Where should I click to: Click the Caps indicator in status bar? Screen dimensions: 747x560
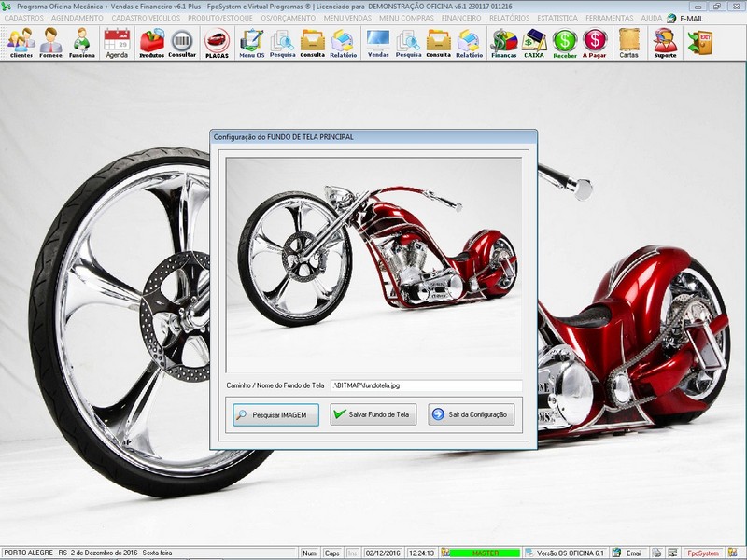(x=332, y=553)
